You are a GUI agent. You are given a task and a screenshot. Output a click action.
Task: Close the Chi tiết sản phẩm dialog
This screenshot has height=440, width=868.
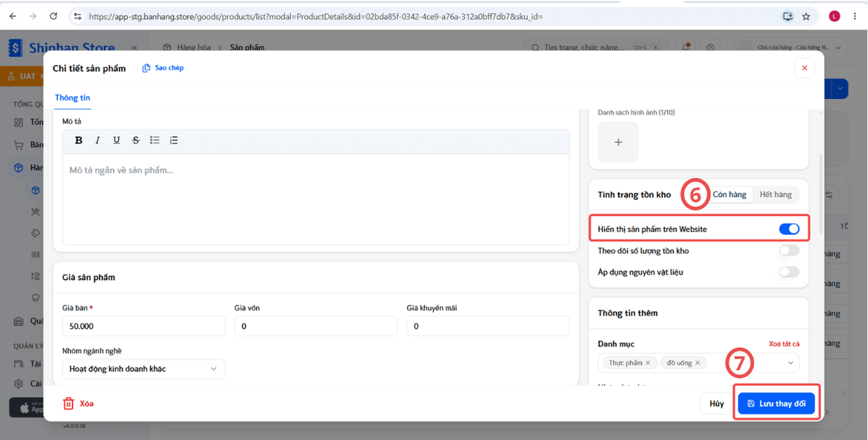(804, 68)
